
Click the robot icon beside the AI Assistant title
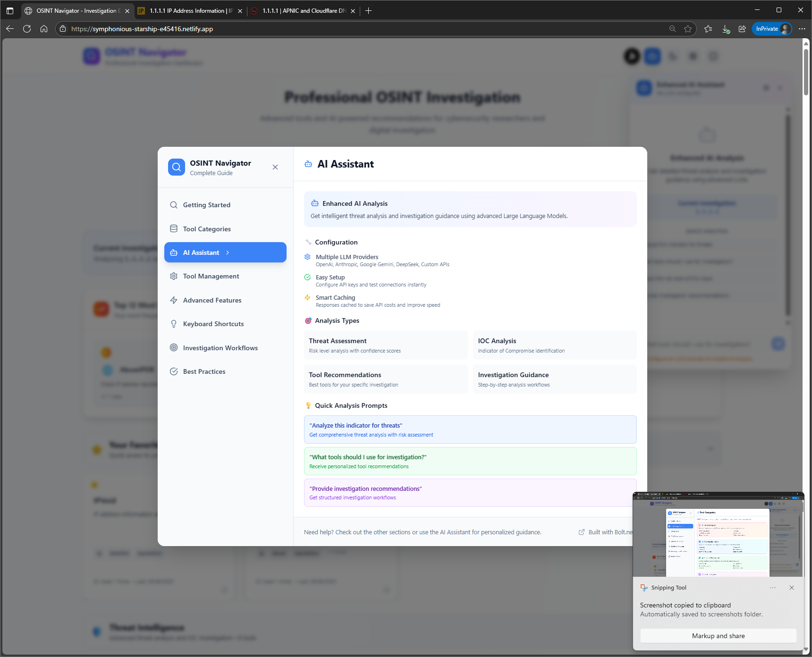tap(308, 164)
